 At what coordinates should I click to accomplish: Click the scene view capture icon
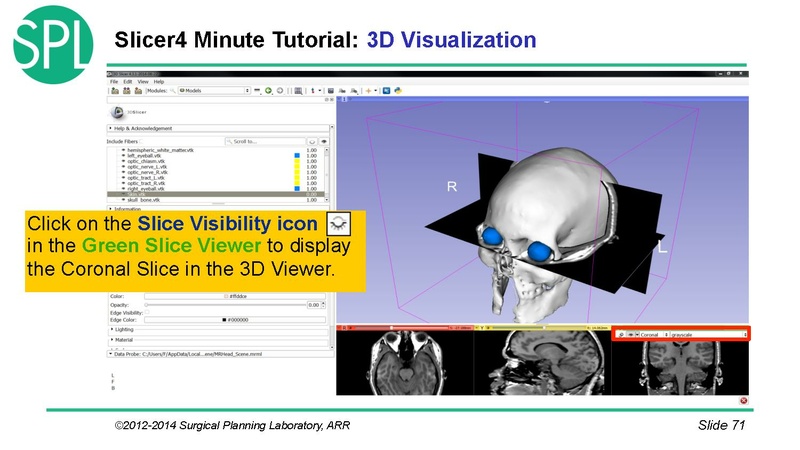pyautogui.click(x=342, y=91)
